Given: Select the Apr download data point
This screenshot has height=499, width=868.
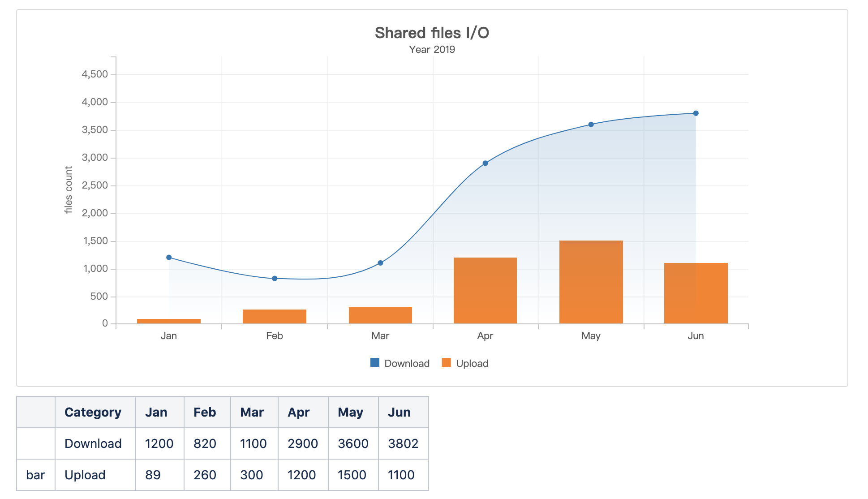Looking at the screenshot, I should 486,163.
